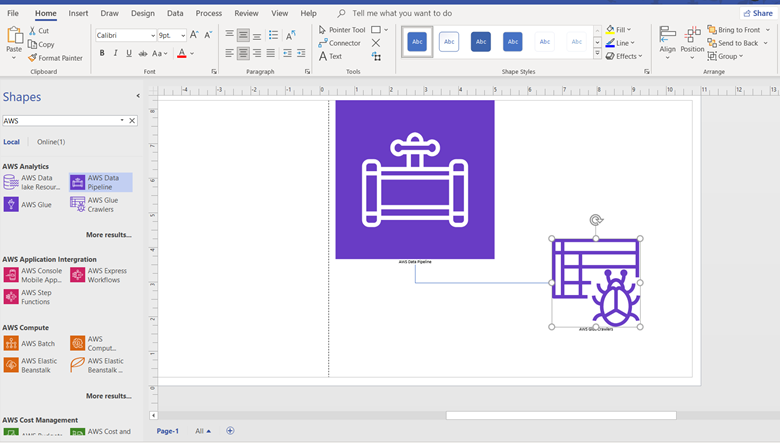The height and width of the screenshot is (443, 780).
Task: Click the Tell me search box
Action: [x=402, y=13]
